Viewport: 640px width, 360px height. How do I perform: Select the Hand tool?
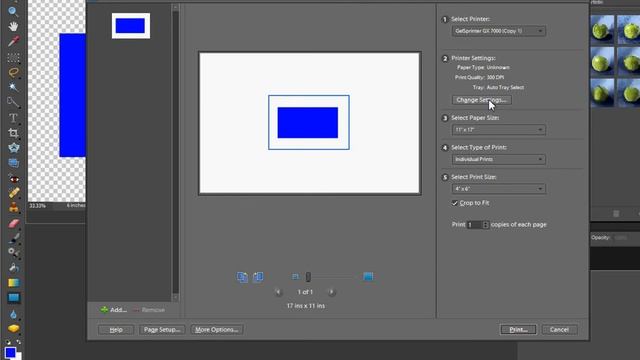pos(13,27)
